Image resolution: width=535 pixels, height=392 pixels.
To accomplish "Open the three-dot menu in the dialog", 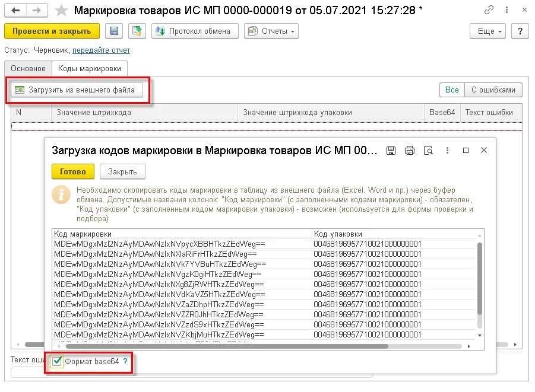I will [x=447, y=151].
